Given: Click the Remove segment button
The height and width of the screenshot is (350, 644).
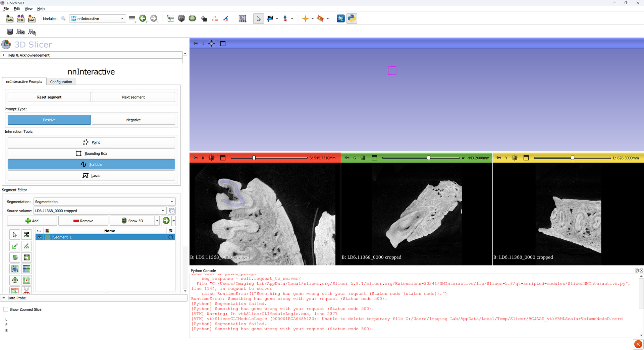Looking at the screenshot, I should click(83, 221).
